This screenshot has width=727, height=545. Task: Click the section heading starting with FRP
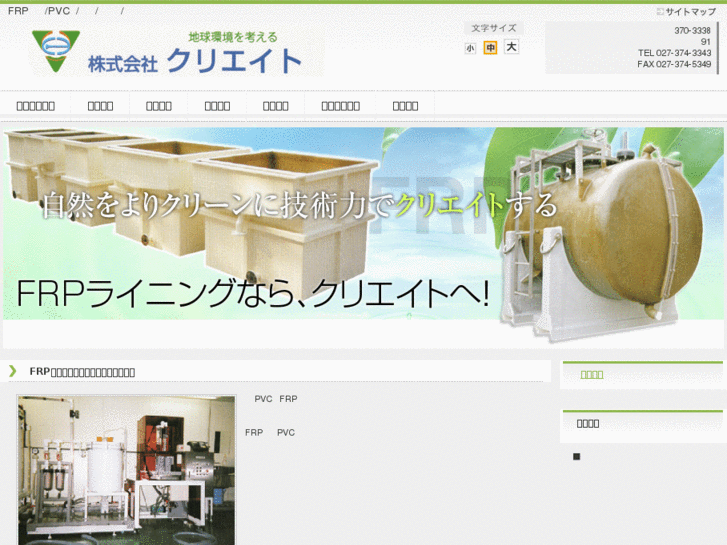[82, 372]
